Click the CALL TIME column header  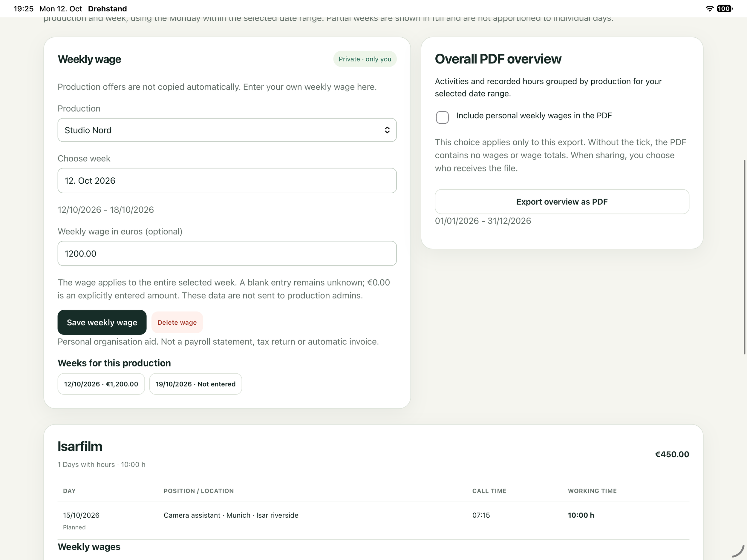pyautogui.click(x=489, y=491)
